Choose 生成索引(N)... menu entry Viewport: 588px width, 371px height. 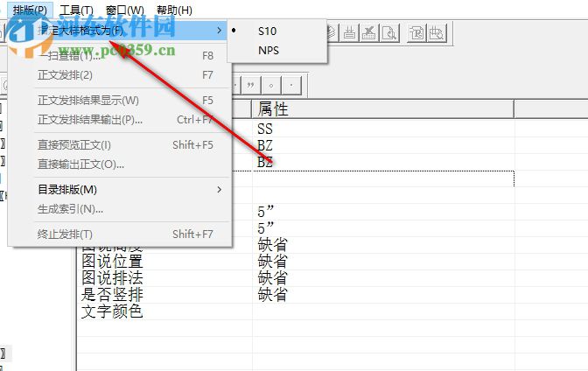coord(119,209)
